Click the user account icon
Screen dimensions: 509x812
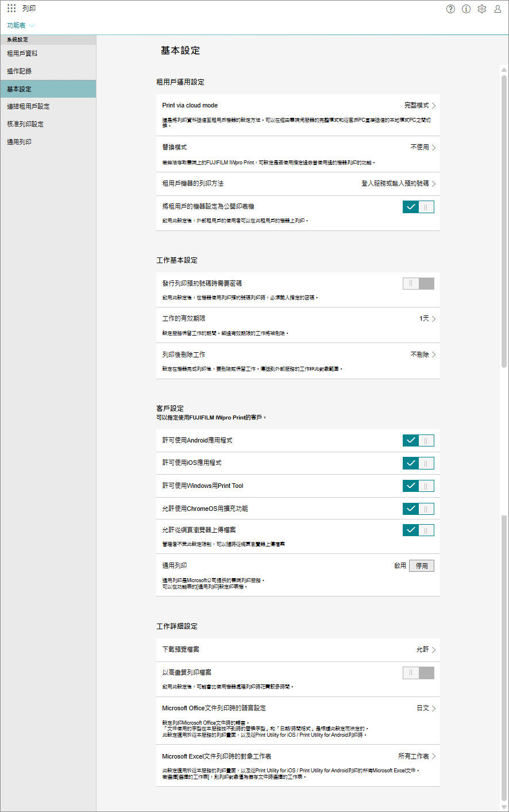point(498,9)
